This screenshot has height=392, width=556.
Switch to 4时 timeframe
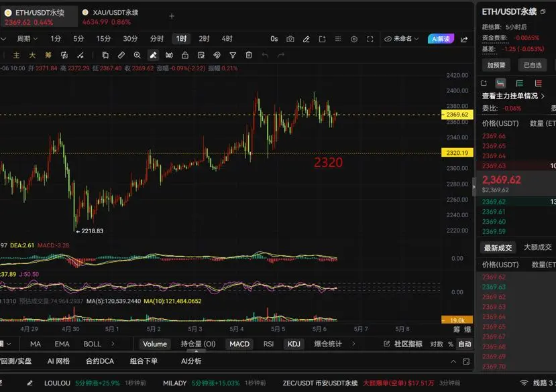(227, 39)
